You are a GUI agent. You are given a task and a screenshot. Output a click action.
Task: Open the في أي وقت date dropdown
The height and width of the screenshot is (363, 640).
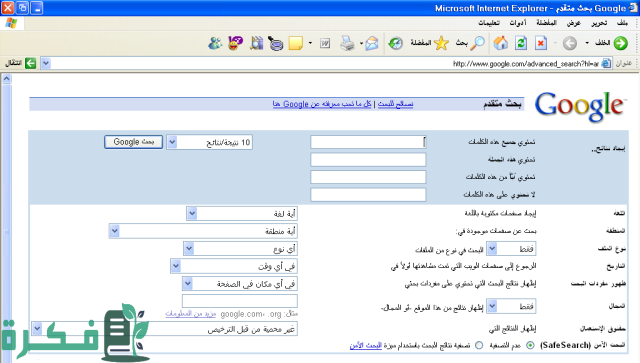click(x=233, y=266)
